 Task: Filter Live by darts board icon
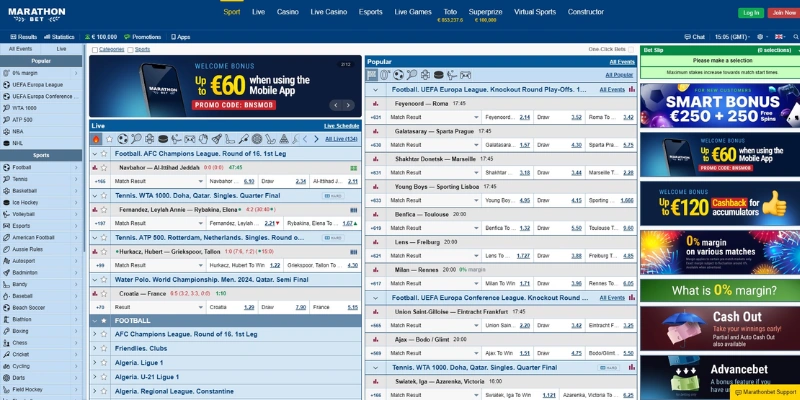click(257, 139)
